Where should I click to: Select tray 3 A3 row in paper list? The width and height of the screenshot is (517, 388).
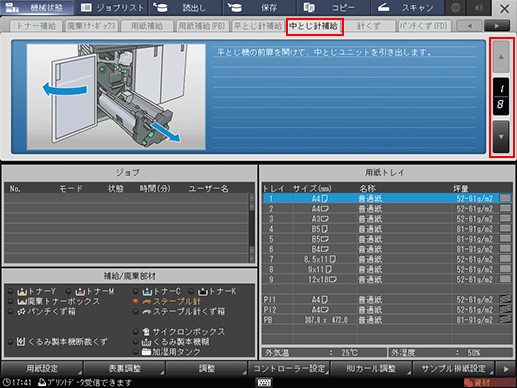pos(387,219)
